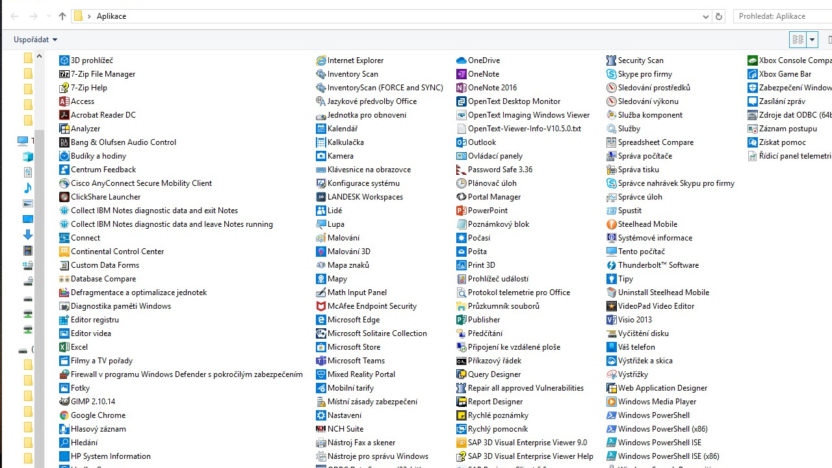The height and width of the screenshot is (468, 832).
Task: Click the Back navigation arrow
Action: [15, 16]
